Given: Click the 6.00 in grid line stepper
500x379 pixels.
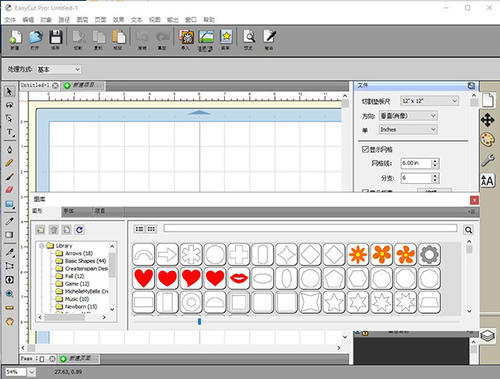Looking at the screenshot, I should (x=435, y=163).
